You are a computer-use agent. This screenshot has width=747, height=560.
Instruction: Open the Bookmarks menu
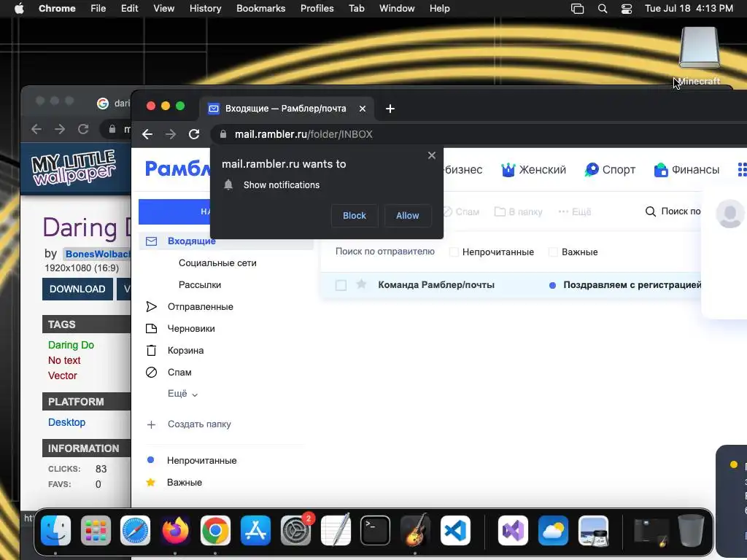(261, 9)
